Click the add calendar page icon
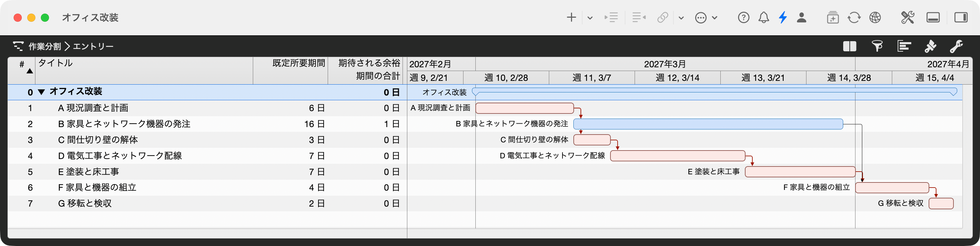 833,17
